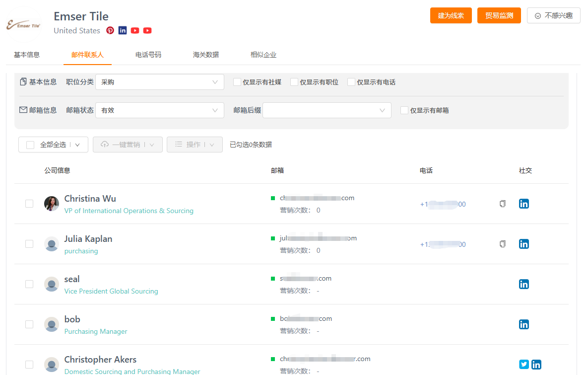Click 'Purchasing Manager' job title
Image resolution: width=588 pixels, height=375 pixels.
pos(96,331)
